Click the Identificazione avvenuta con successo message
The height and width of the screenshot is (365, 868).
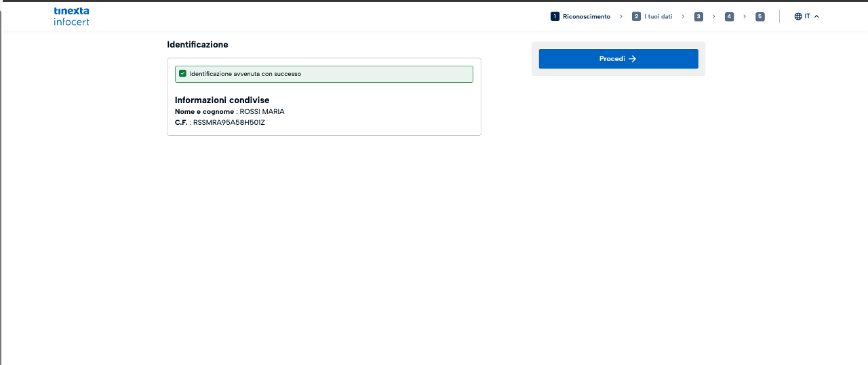click(x=245, y=74)
